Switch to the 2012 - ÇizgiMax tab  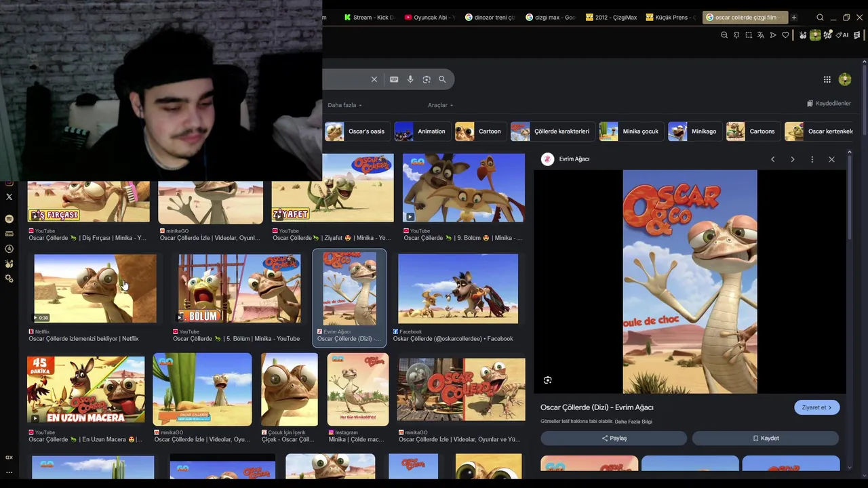[611, 18]
